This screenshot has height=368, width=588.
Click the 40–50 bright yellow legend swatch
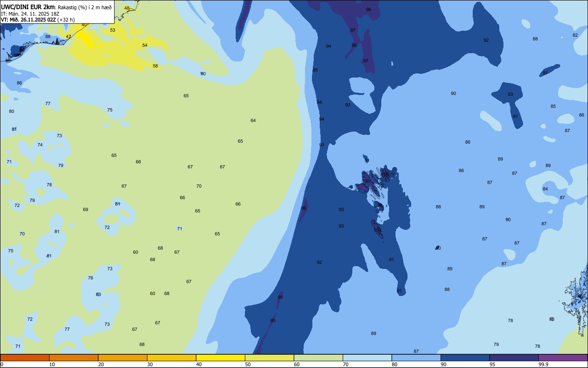(x=220, y=357)
